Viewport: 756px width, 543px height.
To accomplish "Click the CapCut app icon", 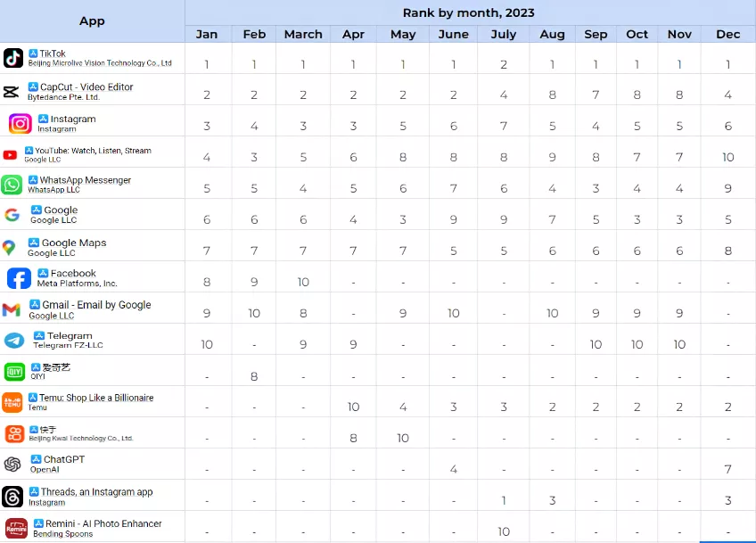I will pyautogui.click(x=11, y=92).
